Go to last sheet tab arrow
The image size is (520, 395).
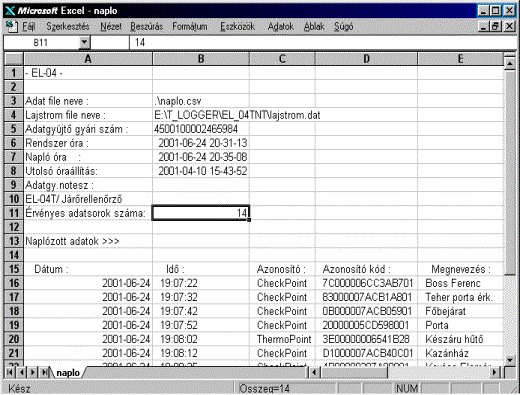point(44,372)
